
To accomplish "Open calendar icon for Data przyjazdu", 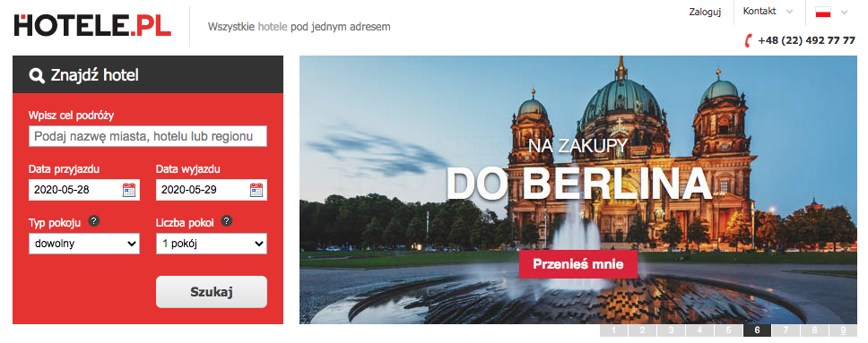I will tap(128, 190).
